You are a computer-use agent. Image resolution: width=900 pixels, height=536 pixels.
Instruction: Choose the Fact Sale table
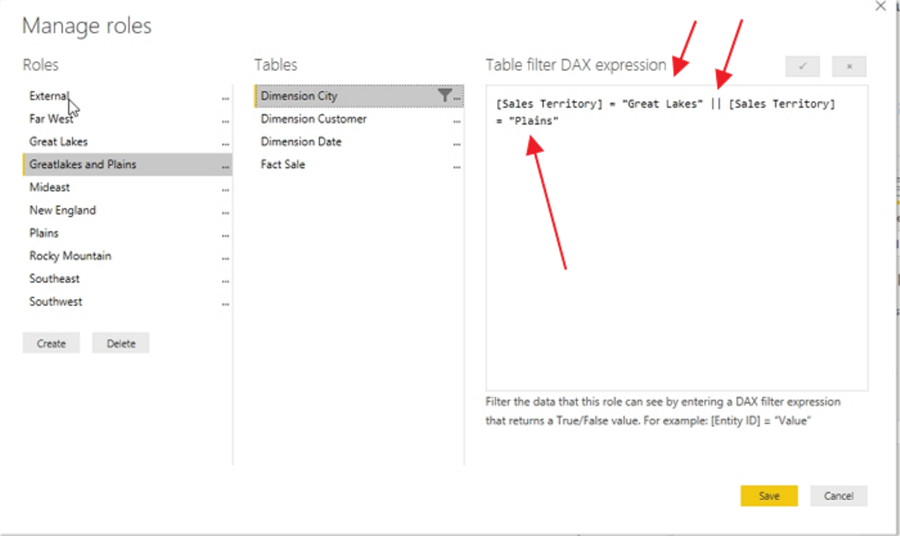click(283, 164)
